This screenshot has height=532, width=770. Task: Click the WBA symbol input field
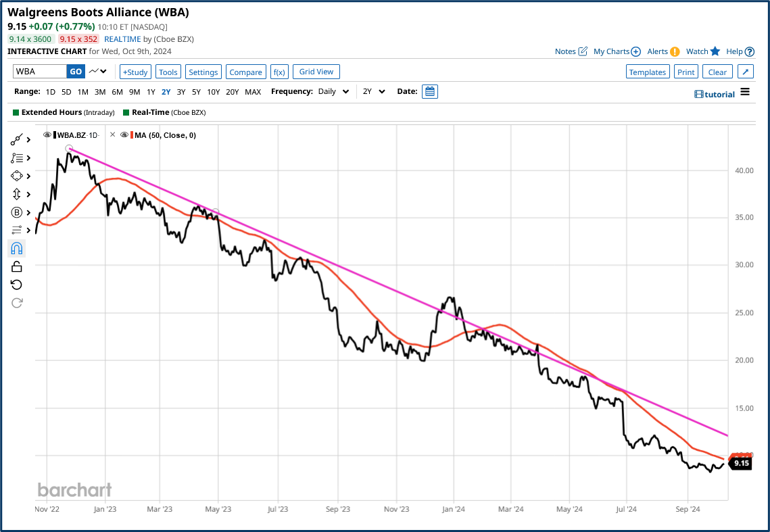tap(40, 72)
